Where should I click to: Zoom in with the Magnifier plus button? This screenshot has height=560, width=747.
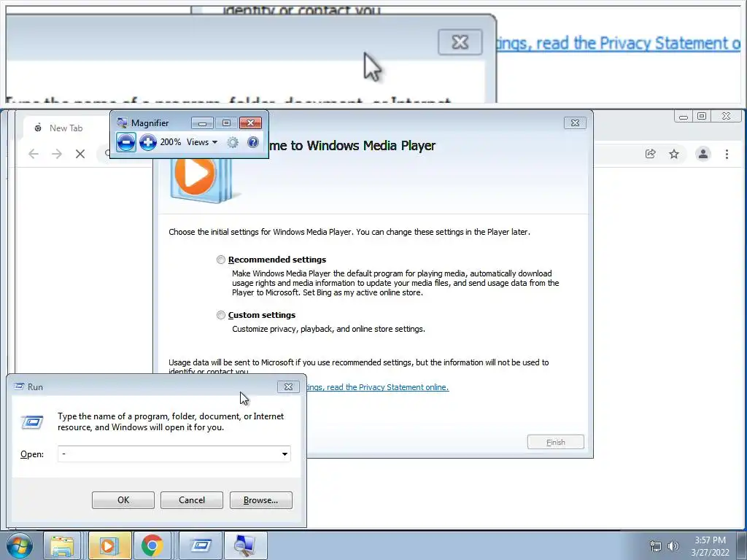pos(147,142)
